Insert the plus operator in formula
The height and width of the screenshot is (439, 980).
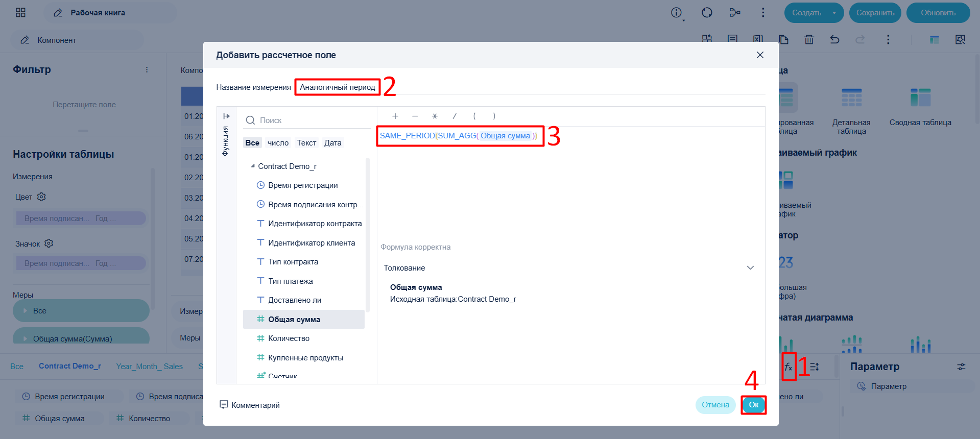coord(395,116)
